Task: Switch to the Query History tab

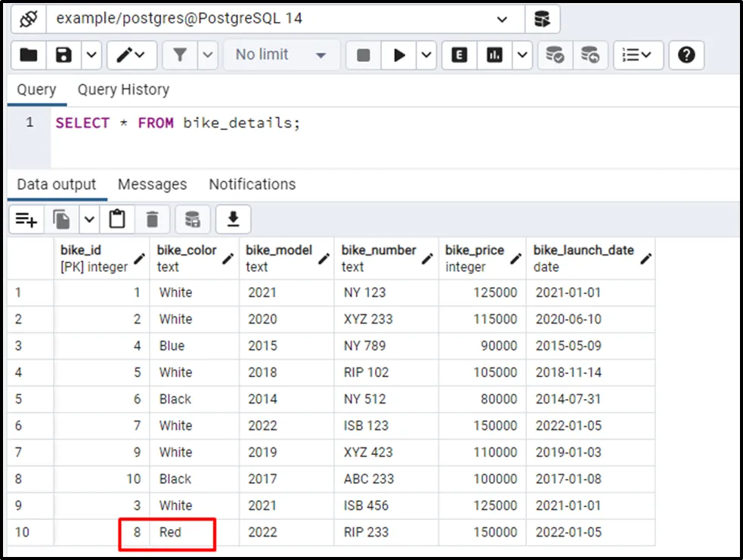Action: click(x=123, y=90)
